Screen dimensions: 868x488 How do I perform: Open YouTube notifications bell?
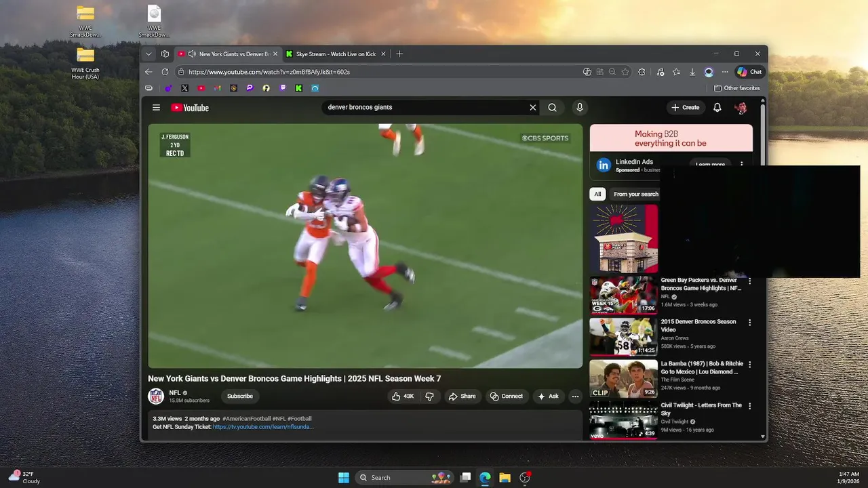click(717, 107)
